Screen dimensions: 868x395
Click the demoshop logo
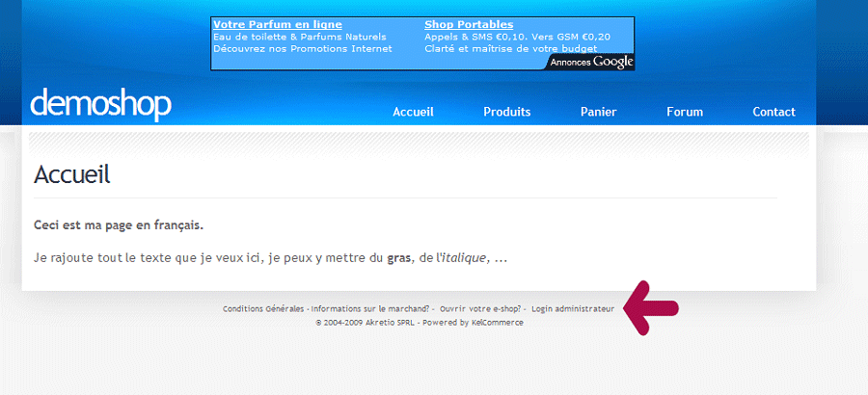click(100, 104)
